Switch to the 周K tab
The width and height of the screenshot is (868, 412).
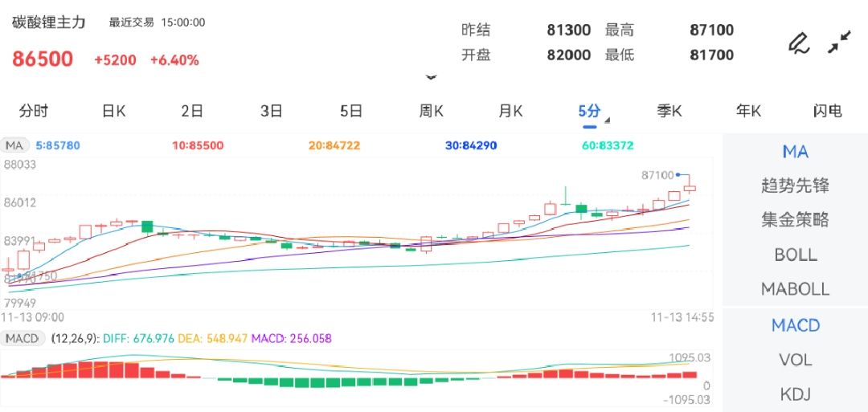432,111
